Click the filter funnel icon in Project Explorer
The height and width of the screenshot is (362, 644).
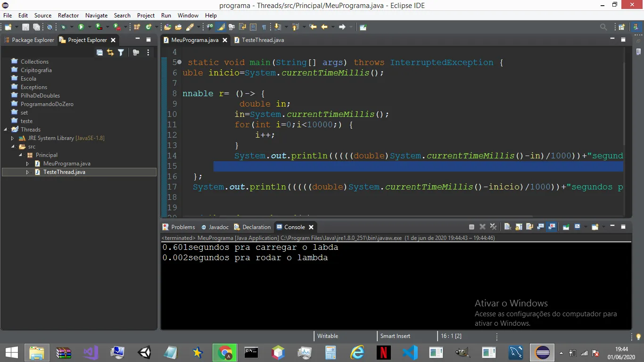coord(121,53)
